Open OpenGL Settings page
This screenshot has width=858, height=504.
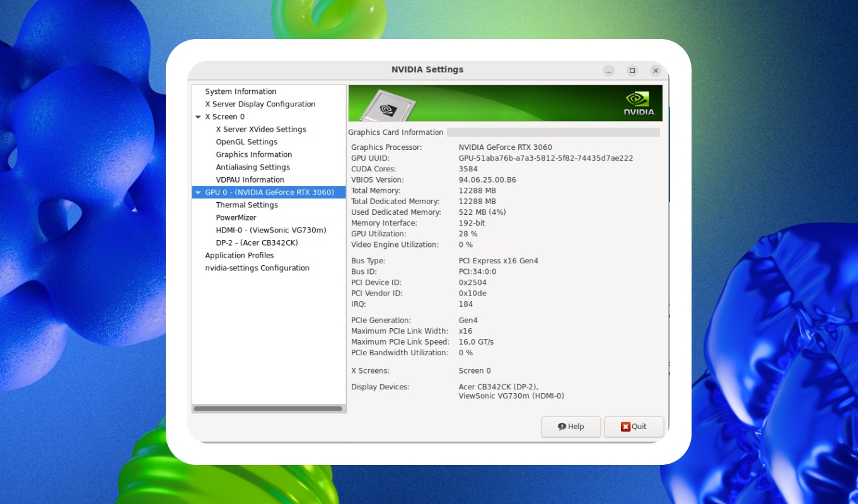click(x=246, y=142)
